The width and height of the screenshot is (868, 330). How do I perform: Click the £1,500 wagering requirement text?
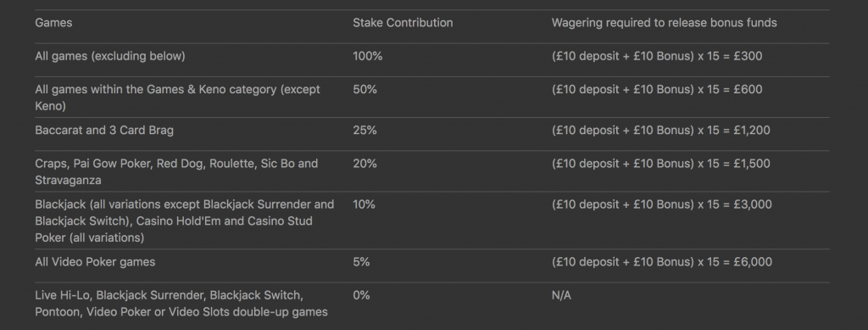[x=660, y=164]
